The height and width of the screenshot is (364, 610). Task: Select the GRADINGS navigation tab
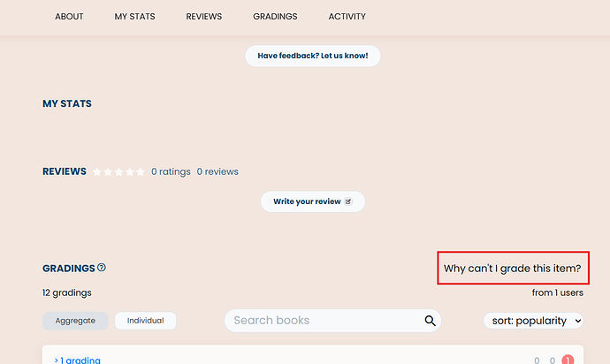(x=275, y=16)
